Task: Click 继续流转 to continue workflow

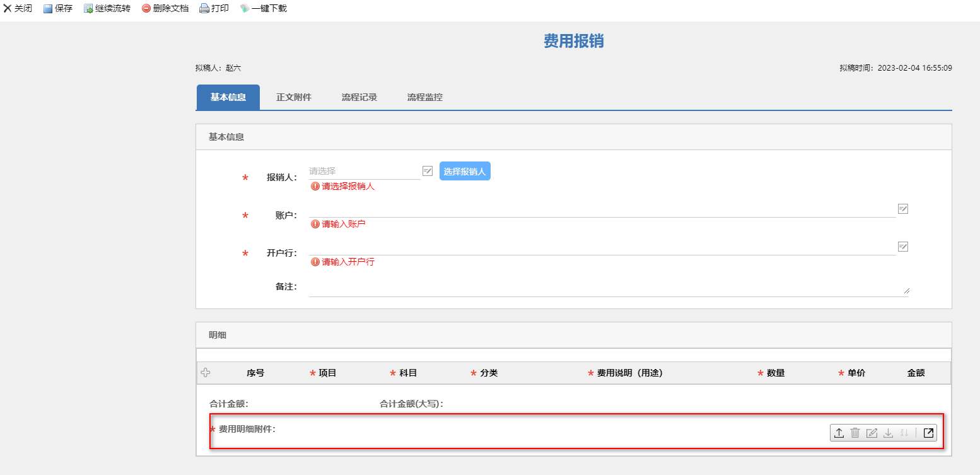Action: tap(107, 9)
